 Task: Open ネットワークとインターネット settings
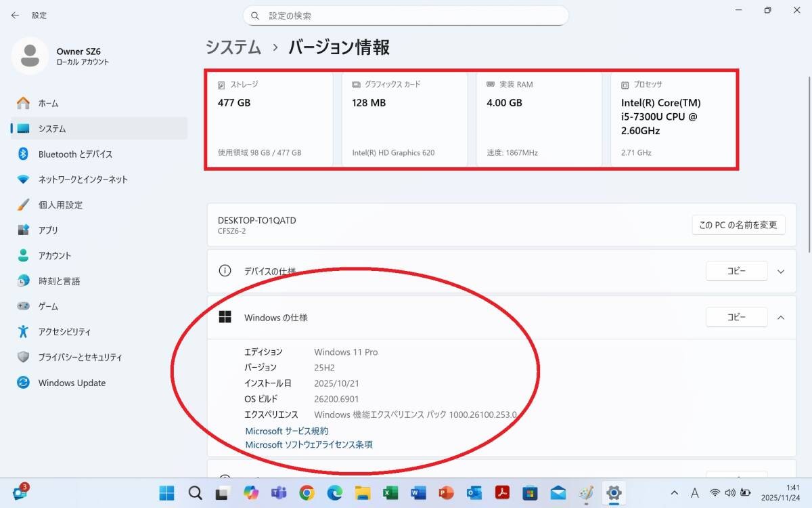click(x=99, y=179)
